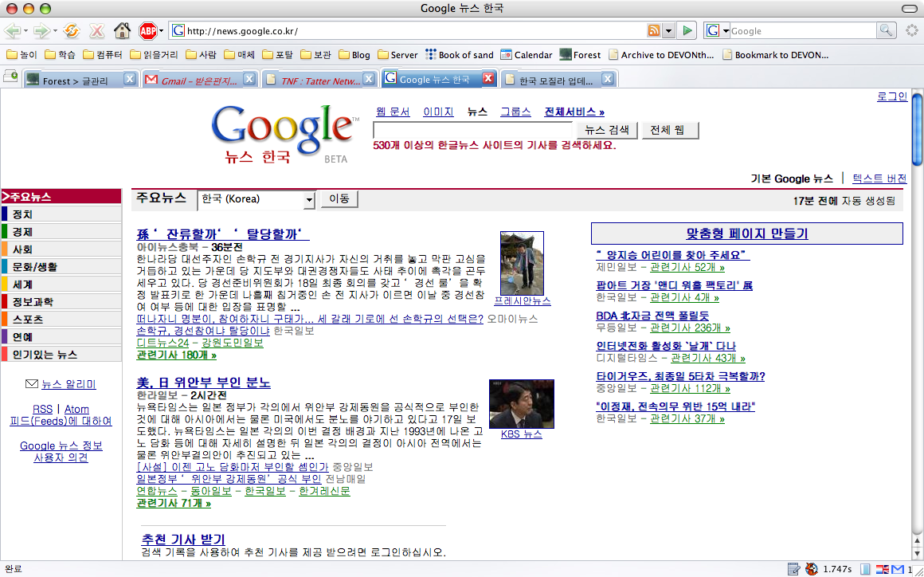This screenshot has height=577, width=924.
Task: Open the Book of sand bookmark
Action: (x=459, y=55)
